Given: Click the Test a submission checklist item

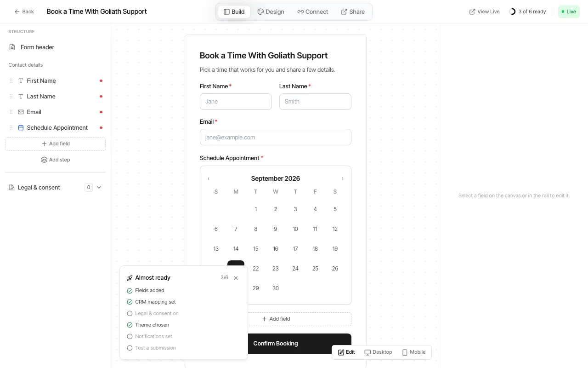Looking at the screenshot, I should (151, 348).
